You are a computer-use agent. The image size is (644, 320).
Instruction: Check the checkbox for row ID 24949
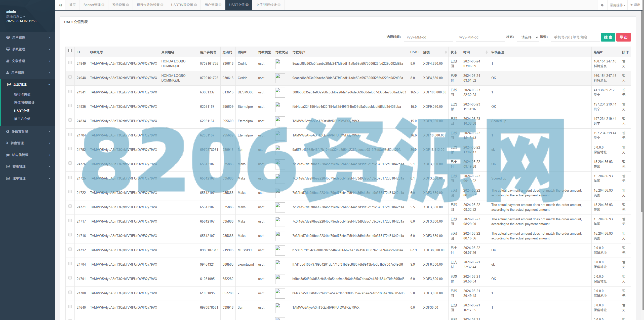[70, 63]
